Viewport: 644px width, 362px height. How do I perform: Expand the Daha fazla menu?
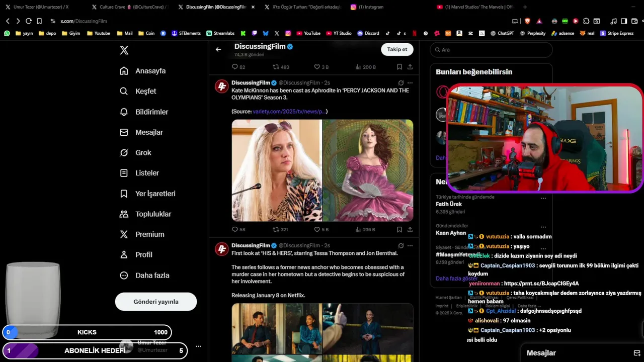[x=144, y=276]
